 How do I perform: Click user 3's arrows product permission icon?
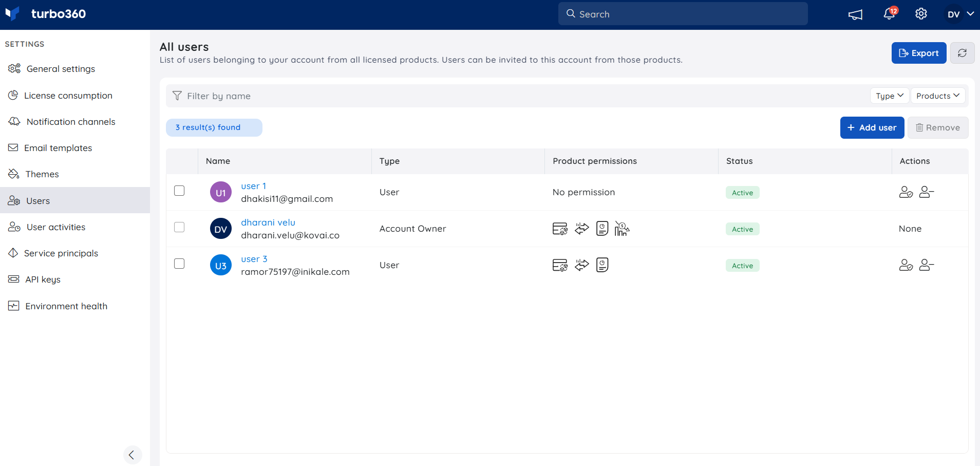click(x=582, y=265)
